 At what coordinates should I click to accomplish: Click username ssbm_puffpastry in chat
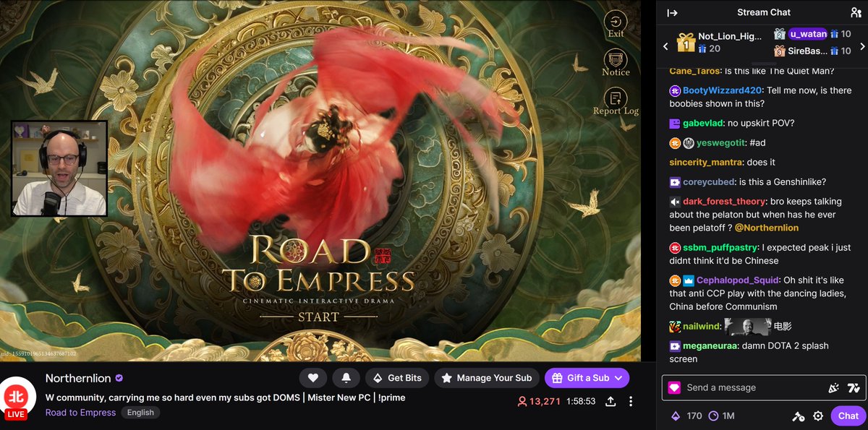(720, 247)
